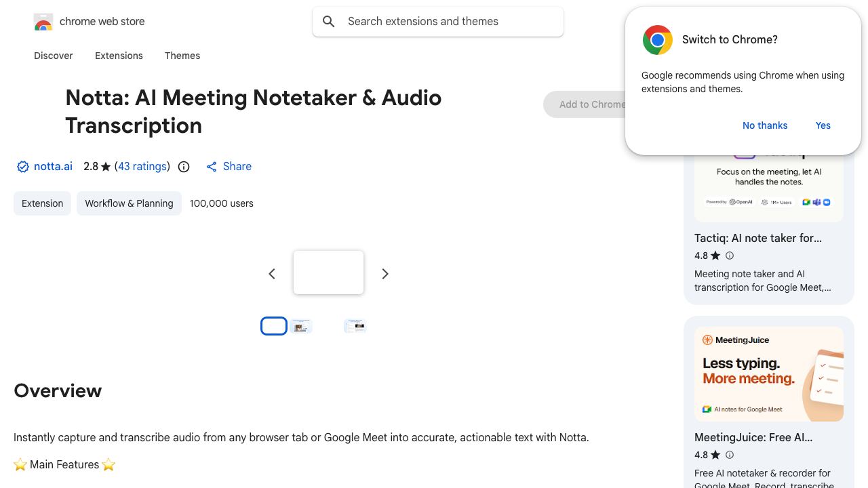The width and height of the screenshot is (868, 488).
Task: Focus the Search extensions and themes field
Action: (438, 22)
